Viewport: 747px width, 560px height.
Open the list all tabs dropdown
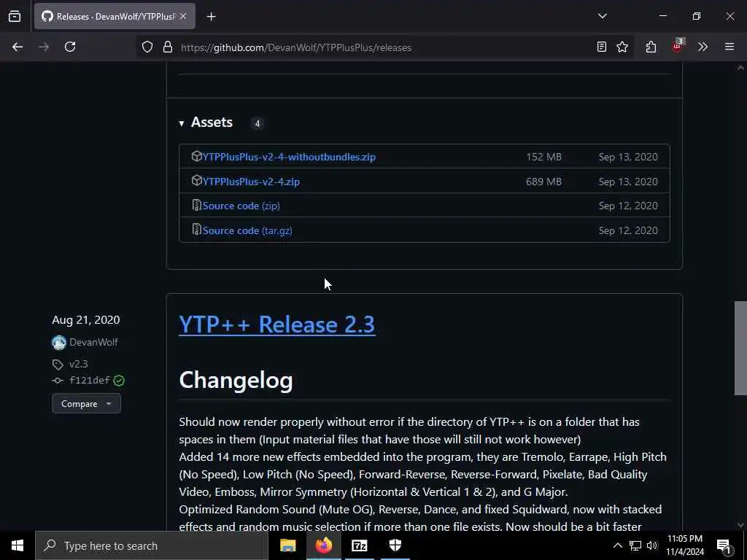pyautogui.click(x=602, y=16)
